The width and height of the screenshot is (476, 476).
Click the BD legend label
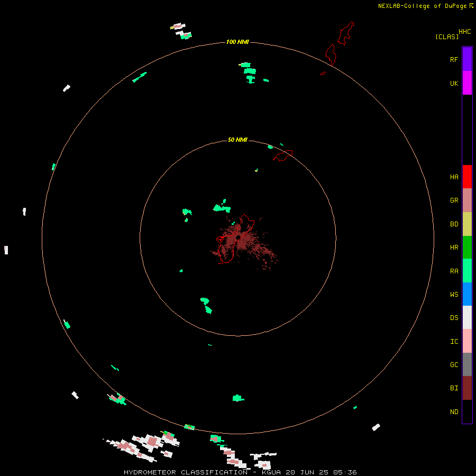[454, 224]
